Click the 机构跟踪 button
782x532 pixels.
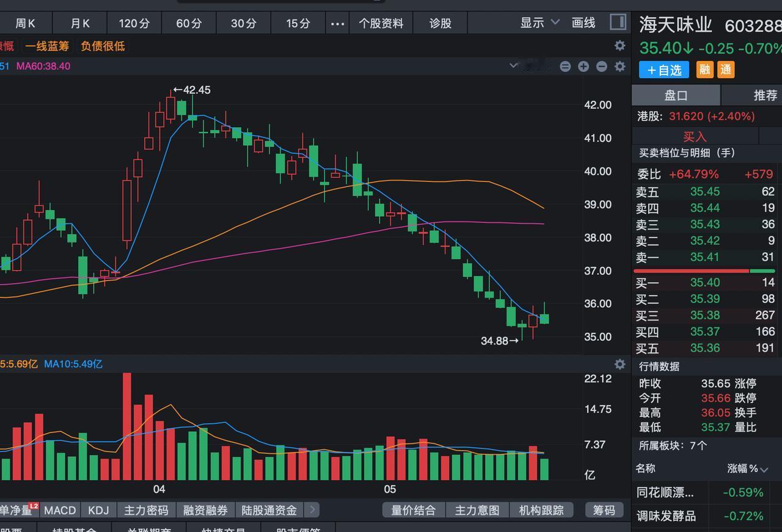pos(541,510)
